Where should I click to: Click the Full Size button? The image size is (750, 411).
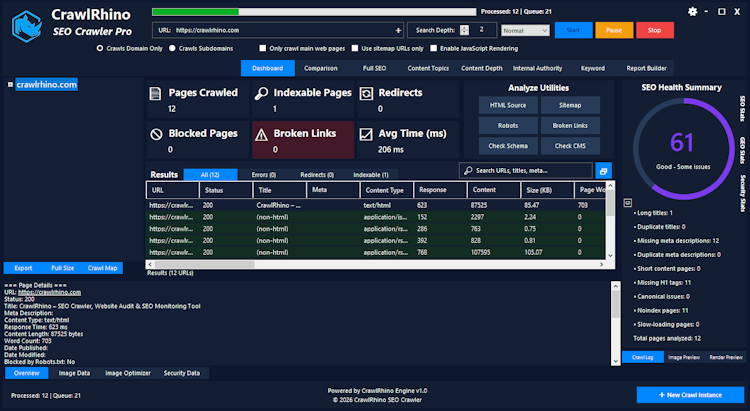(x=63, y=268)
